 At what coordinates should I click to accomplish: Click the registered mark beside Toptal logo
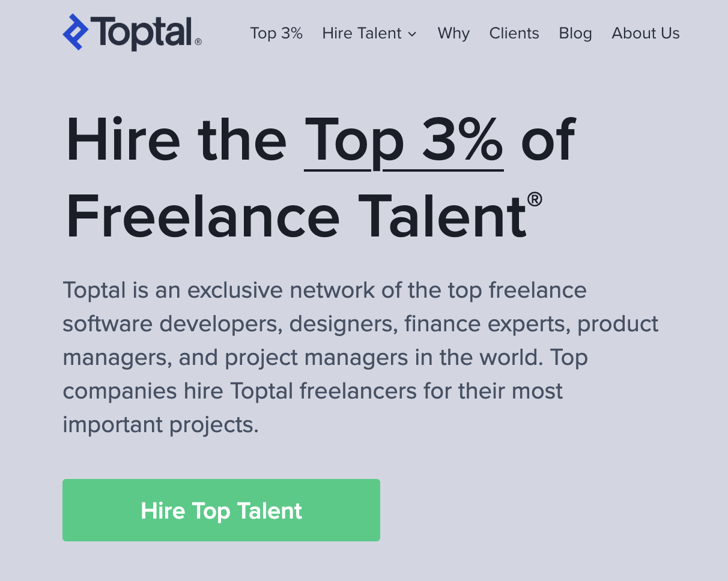(x=198, y=42)
